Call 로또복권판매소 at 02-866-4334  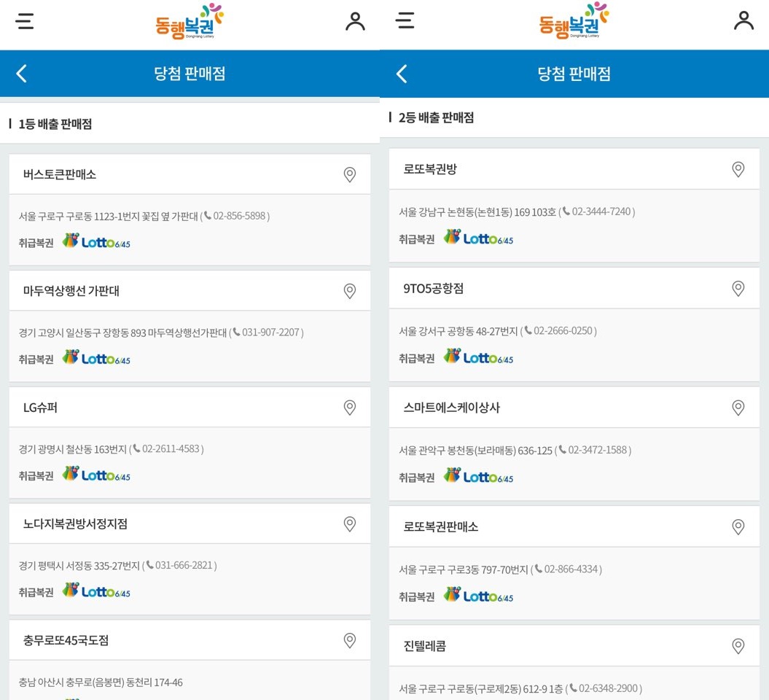pos(566,569)
